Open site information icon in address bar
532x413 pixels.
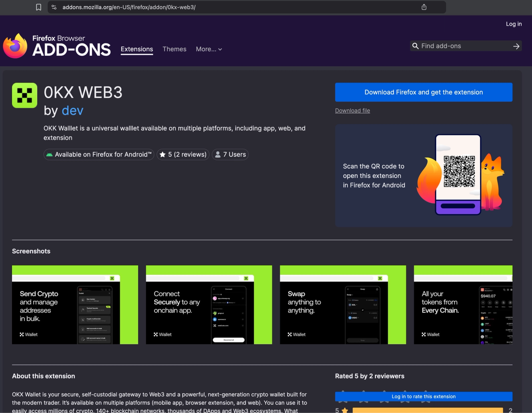click(54, 7)
